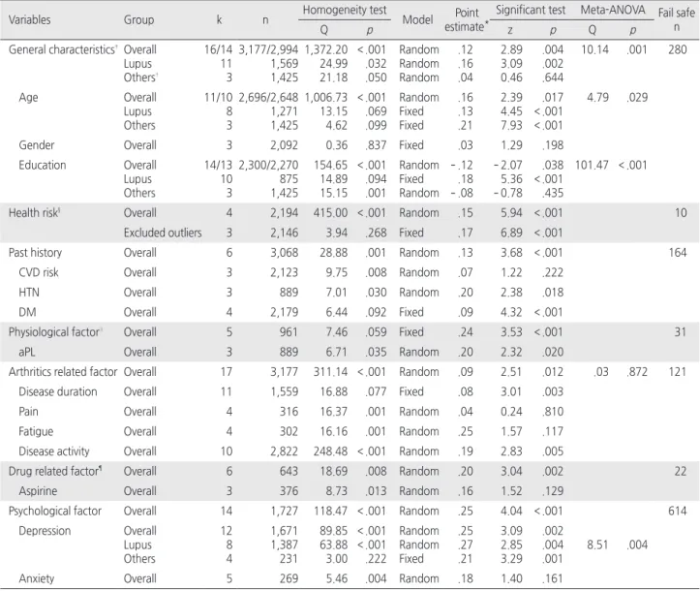Screen dimensions: 700x591
Task: Select the 'Variables' column header
Action: point(29,19)
